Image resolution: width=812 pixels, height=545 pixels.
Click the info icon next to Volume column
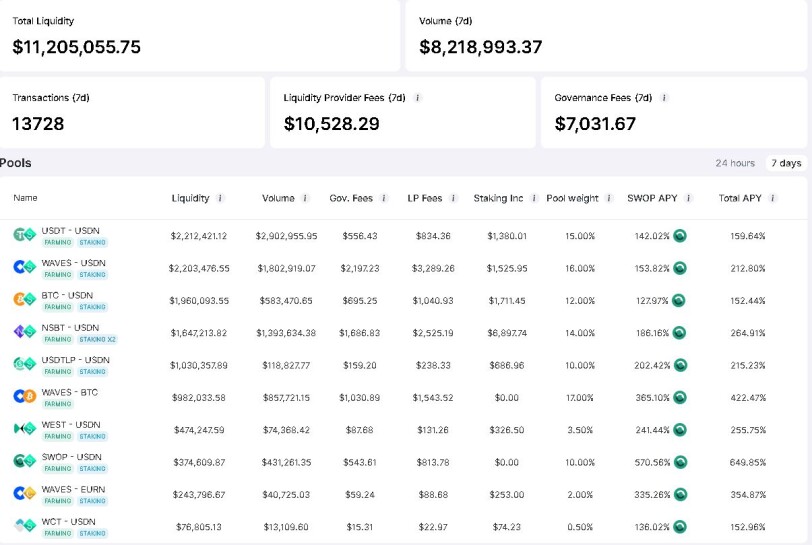tap(305, 198)
